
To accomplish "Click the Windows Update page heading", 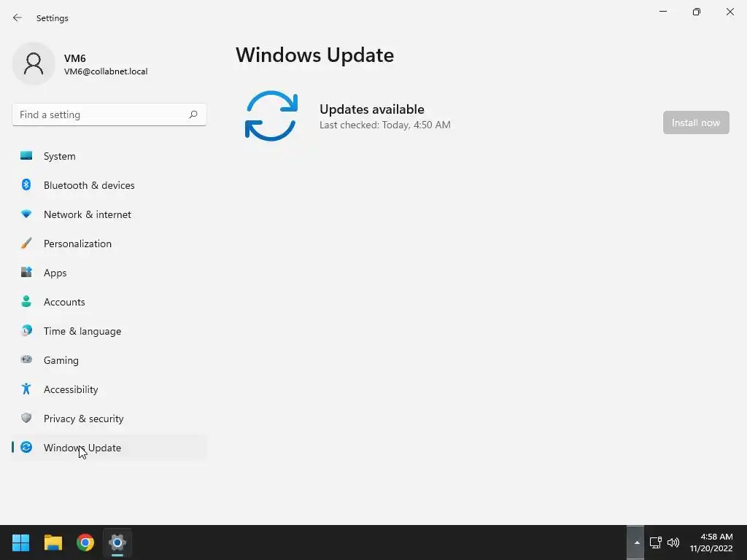I will 315,55.
